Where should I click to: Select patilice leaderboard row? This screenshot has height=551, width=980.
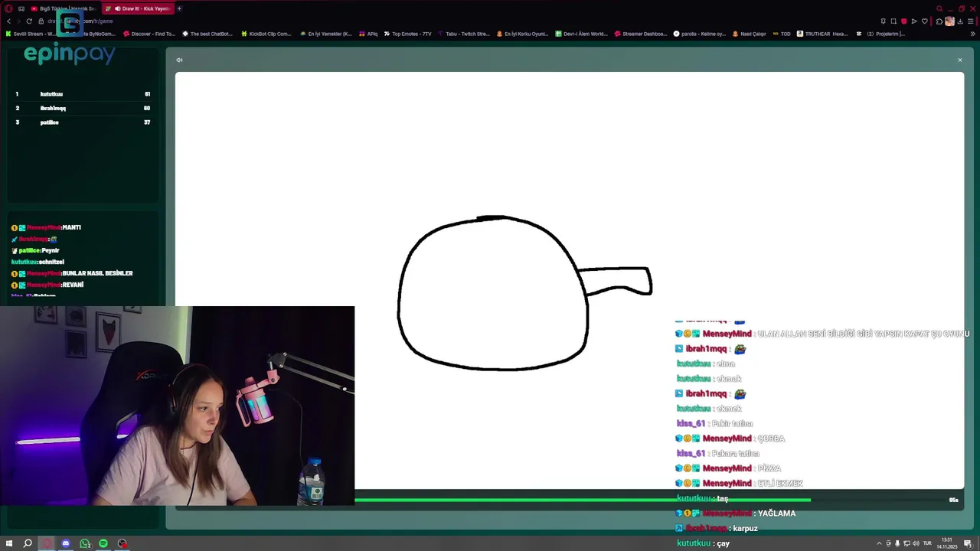pos(83,122)
